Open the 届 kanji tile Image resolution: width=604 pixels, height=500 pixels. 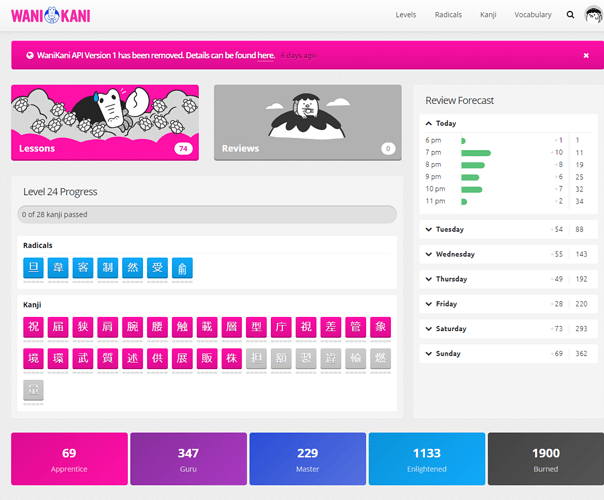coord(58,327)
